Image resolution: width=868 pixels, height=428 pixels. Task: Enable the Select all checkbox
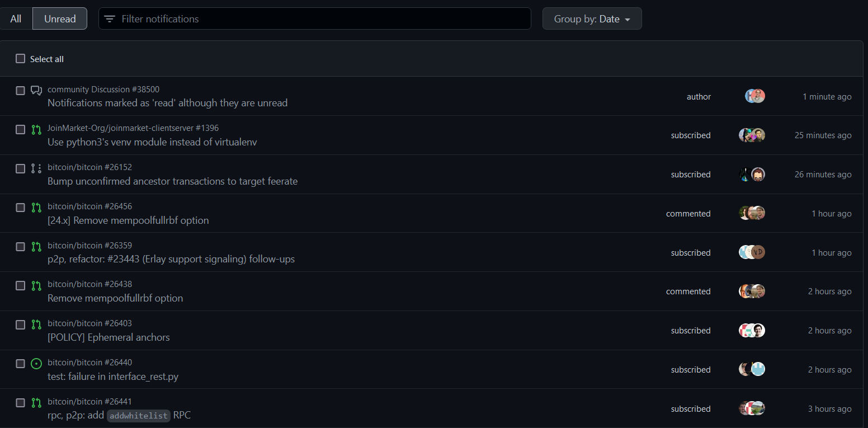coord(20,58)
